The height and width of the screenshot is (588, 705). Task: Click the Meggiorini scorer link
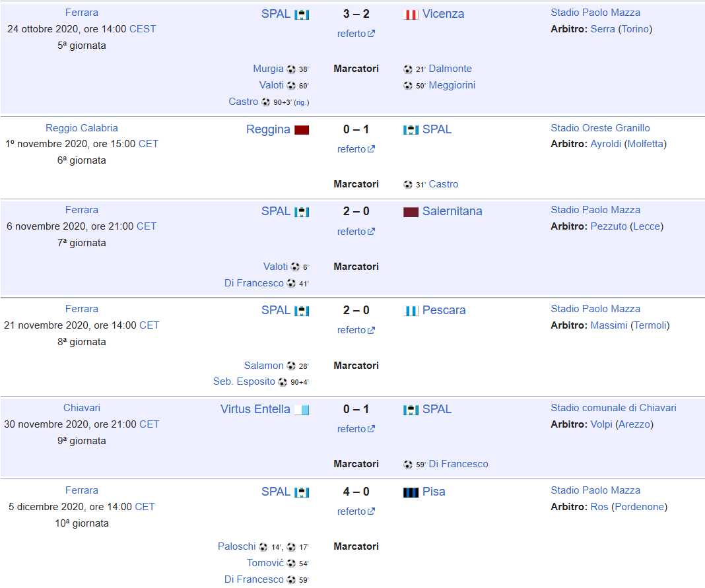point(452,85)
